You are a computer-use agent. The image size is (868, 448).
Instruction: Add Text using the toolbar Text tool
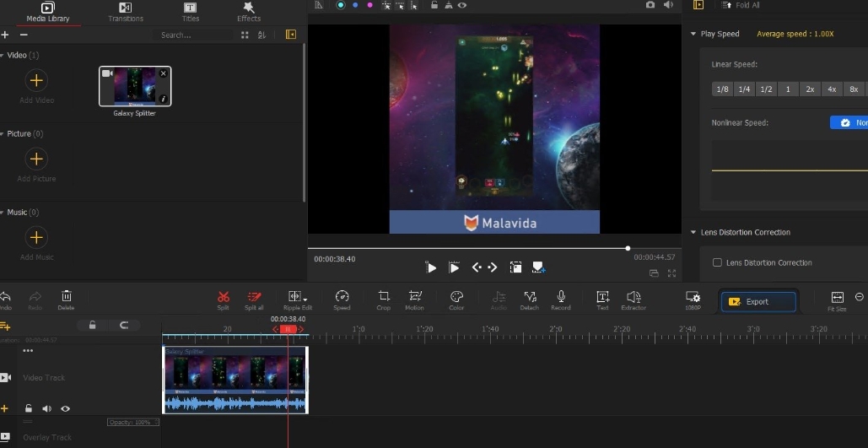[602, 300]
